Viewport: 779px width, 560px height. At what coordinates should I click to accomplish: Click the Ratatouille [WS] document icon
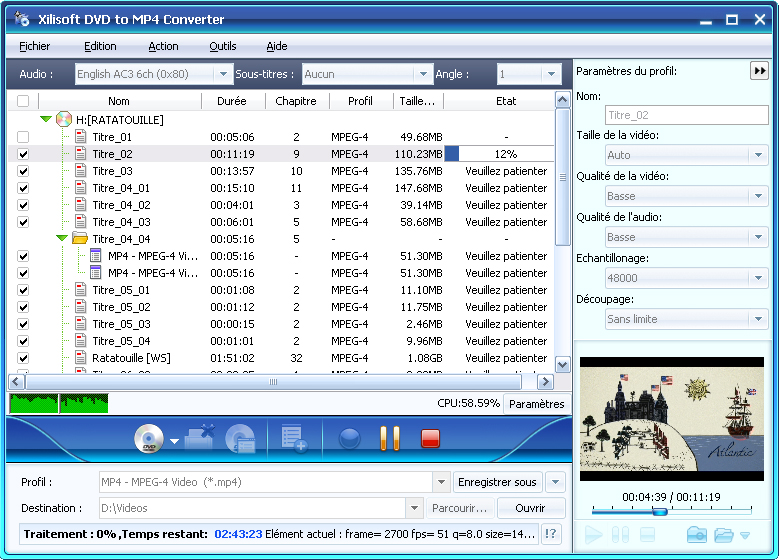point(80,357)
